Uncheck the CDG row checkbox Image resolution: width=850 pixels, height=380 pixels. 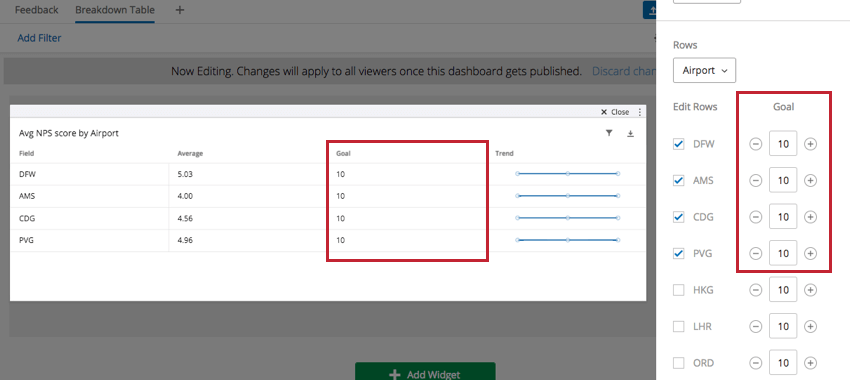[x=678, y=217]
